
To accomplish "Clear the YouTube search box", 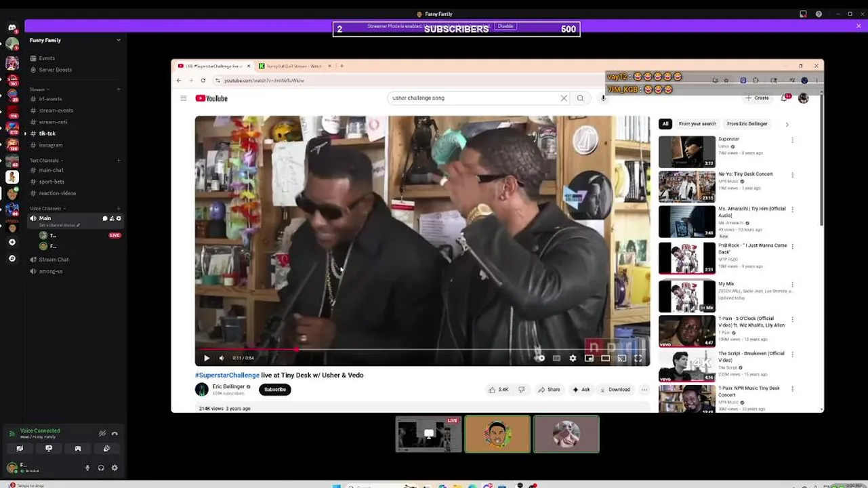I will click(x=564, y=98).
